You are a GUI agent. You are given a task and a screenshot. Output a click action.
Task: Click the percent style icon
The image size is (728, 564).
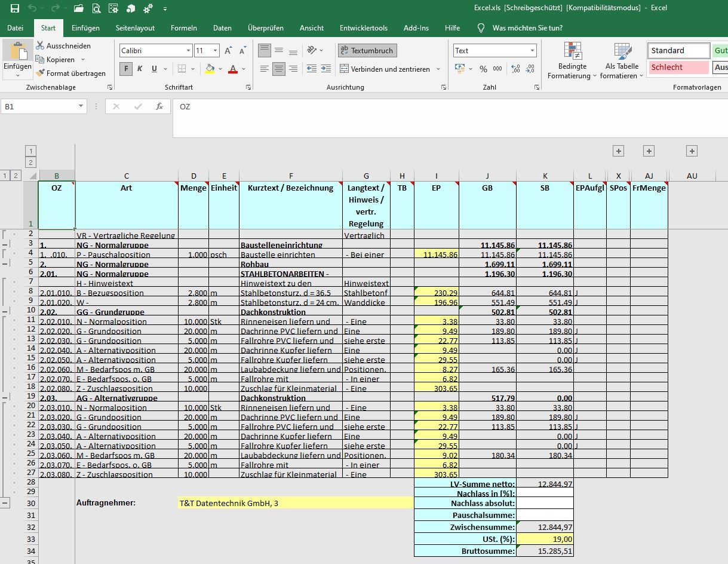point(483,69)
